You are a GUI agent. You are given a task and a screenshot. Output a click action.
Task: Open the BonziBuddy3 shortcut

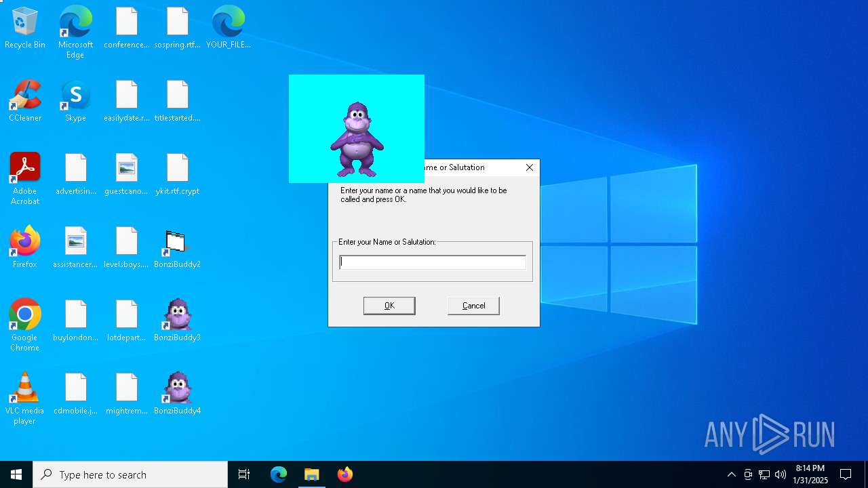[178, 321]
